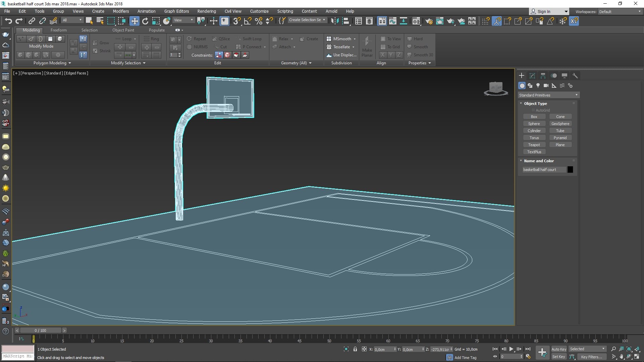
Task: Play the animation
Action: 511,349
